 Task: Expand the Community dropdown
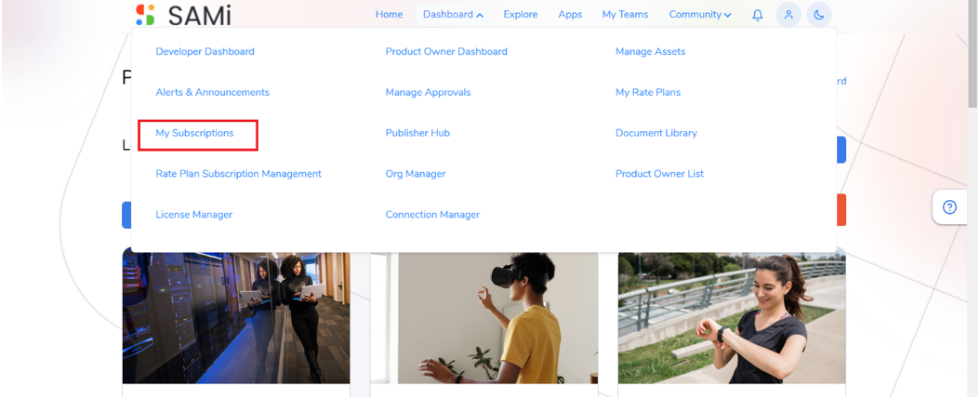700,14
